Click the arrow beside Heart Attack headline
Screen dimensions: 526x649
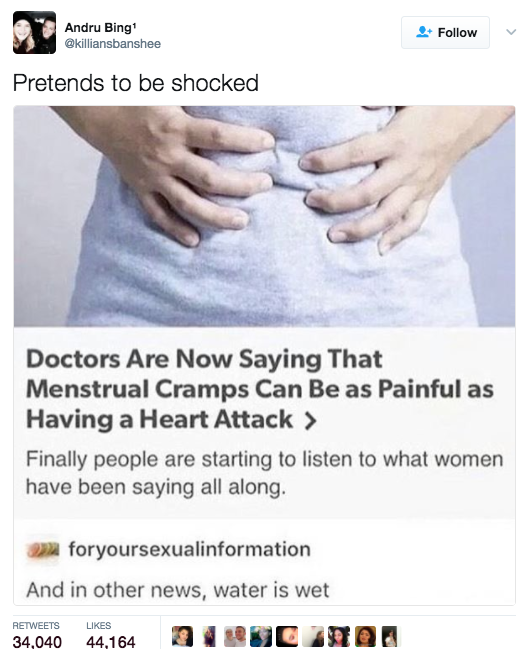click(310, 421)
